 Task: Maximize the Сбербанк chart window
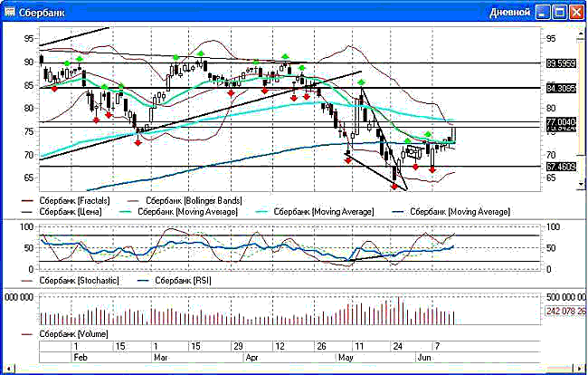pyautogui.click(x=559, y=13)
